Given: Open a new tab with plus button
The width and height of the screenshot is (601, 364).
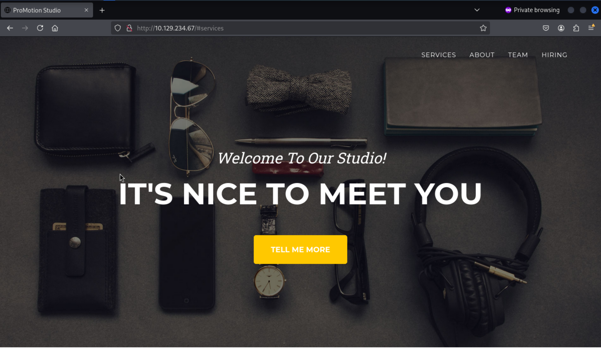Looking at the screenshot, I should (102, 10).
